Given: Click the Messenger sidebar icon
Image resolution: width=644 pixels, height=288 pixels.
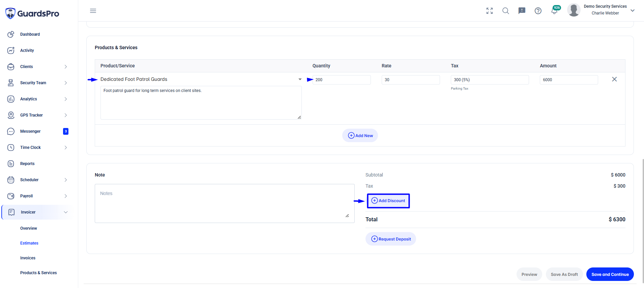Looking at the screenshot, I should (11, 131).
